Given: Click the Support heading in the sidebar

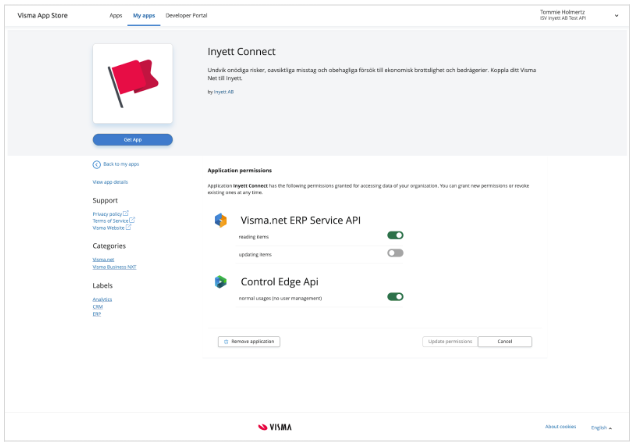Looking at the screenshot, I should click(x=105, y=200).
